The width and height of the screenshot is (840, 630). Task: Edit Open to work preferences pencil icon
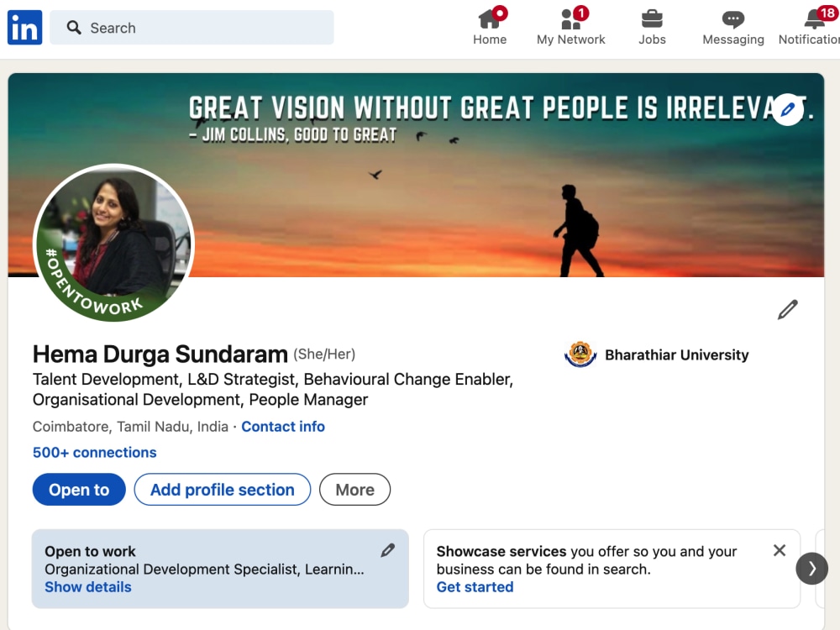coord(388,550)
